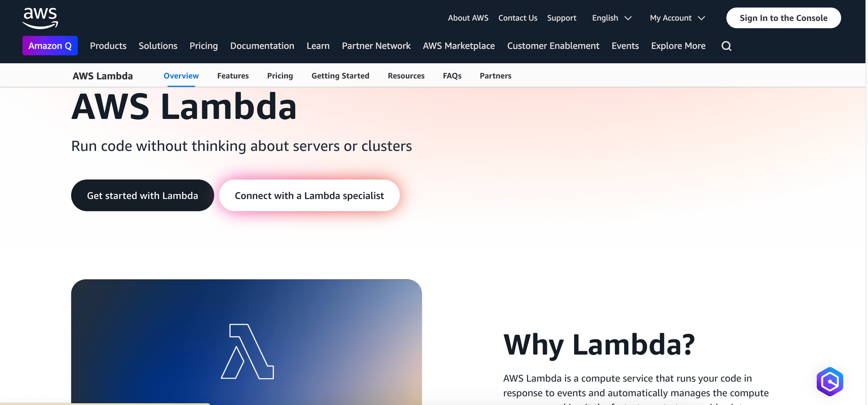The height and width of the screenshot is (405, 868).
Task: Click the AWS logo
Action: tap(40, 18)
